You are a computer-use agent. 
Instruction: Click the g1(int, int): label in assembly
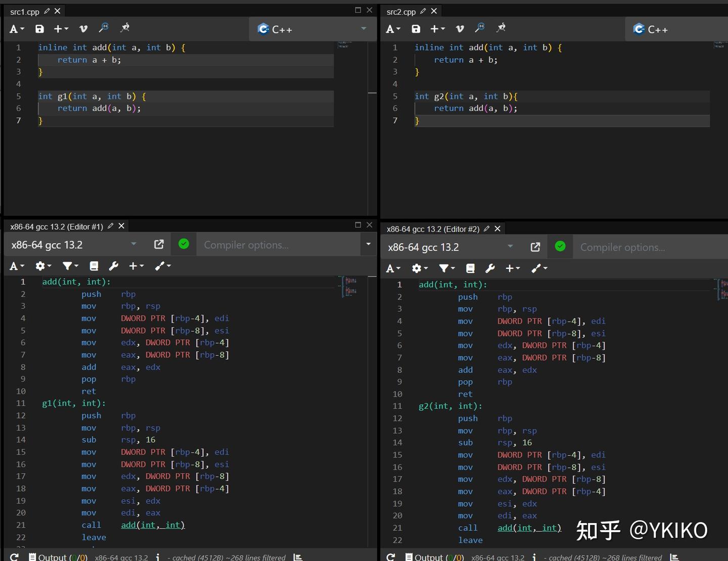[74, 403]
